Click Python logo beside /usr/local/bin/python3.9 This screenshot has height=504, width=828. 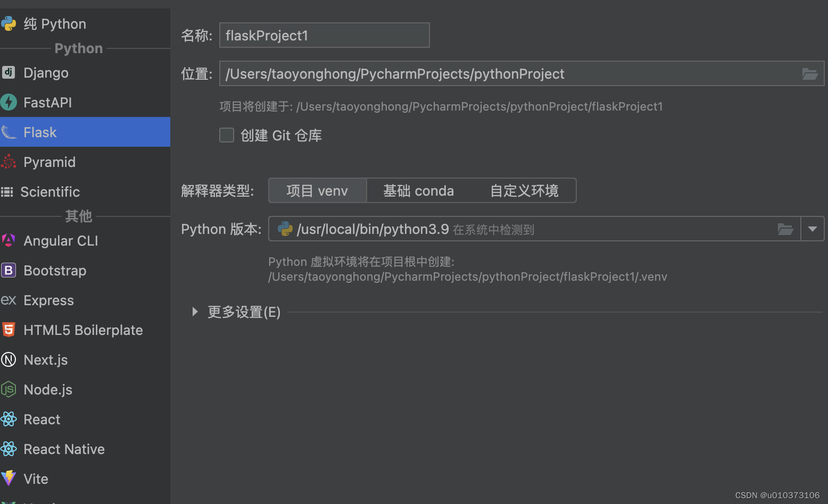tap(285, 229)
